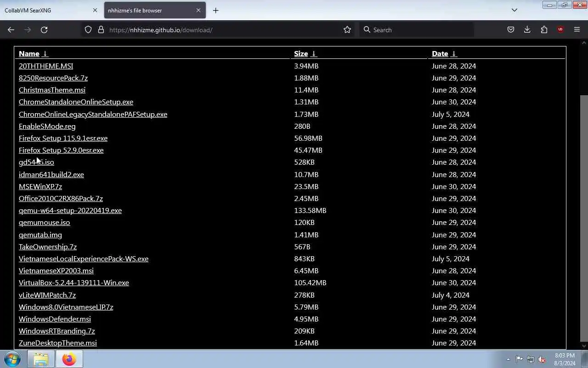
Task: Download ZuneDesktopTheme.msi
Action: pyautogui.click(x=58, y=343)
